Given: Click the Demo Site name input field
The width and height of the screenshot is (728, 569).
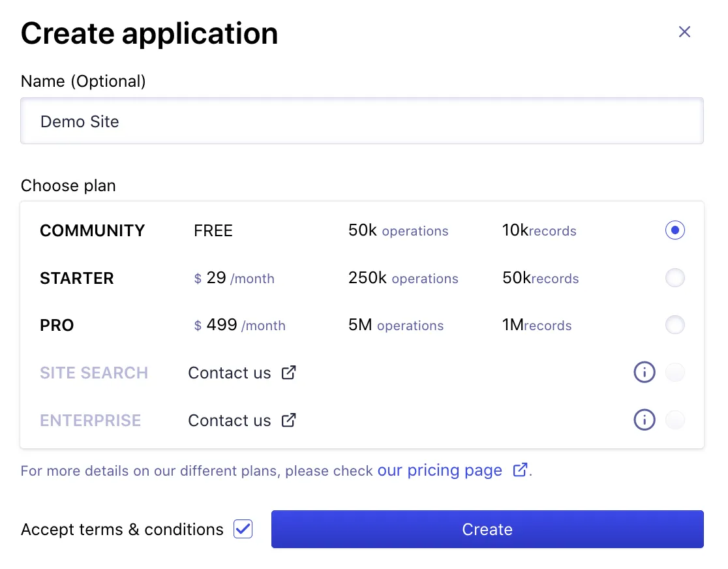Looking at the screenshot, I should pyautogui.click(x=362, y=121).
